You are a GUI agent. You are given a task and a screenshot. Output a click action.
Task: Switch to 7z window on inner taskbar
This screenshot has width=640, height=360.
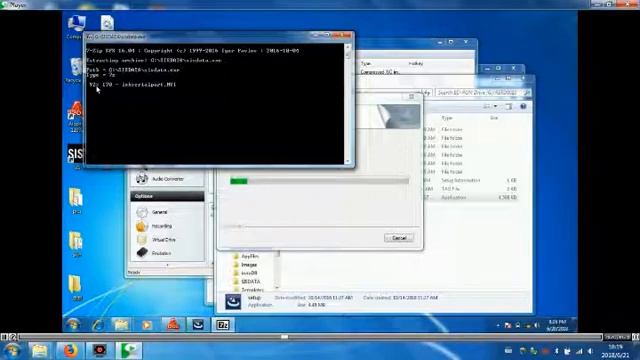223,325
